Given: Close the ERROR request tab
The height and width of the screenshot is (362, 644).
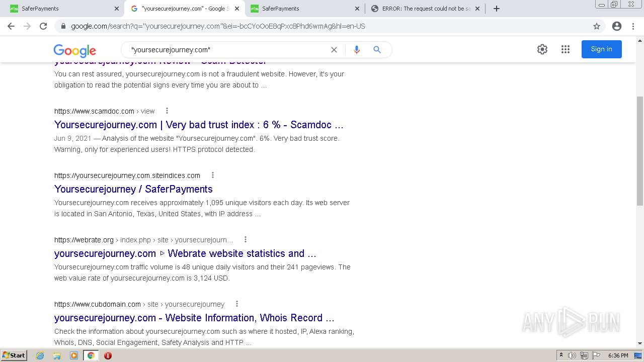Looking at the screenshot, I should pyautogui.click(x=477, y=9).
